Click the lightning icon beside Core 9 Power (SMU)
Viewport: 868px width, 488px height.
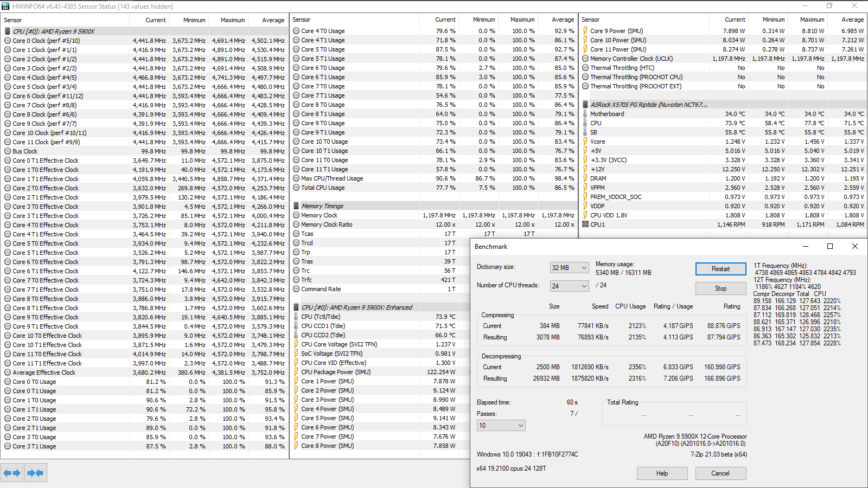(585, 31)
